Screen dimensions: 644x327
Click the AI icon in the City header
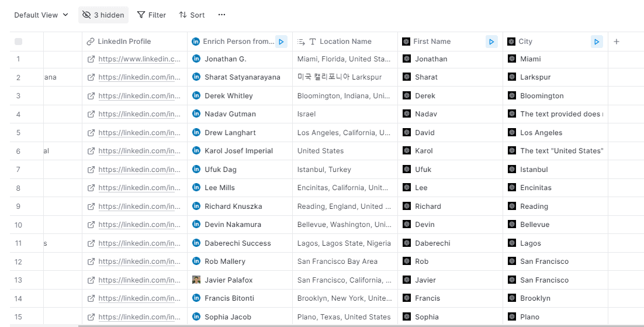(511, 41)
